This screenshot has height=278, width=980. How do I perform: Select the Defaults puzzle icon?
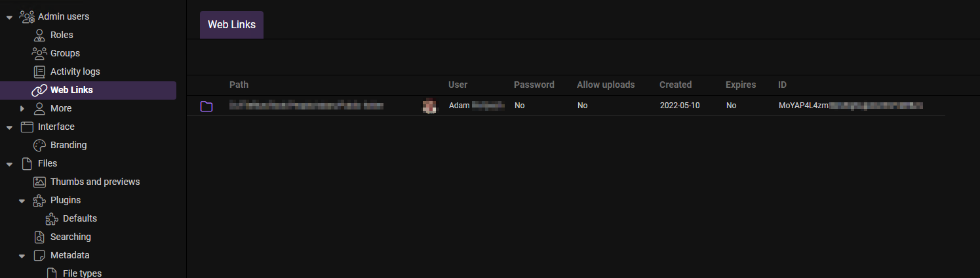tap(52, 218)
